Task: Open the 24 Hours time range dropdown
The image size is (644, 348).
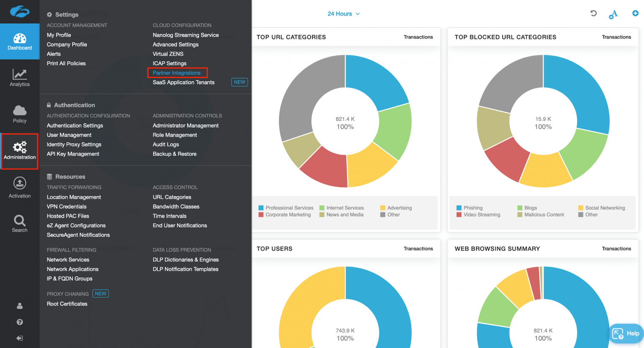Action: (x=343, y=13)
